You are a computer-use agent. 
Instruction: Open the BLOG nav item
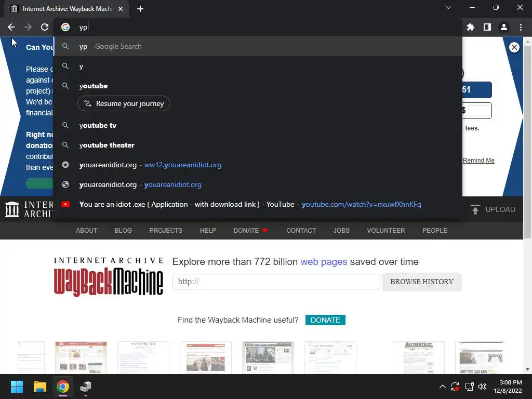[x=123, y=230]
